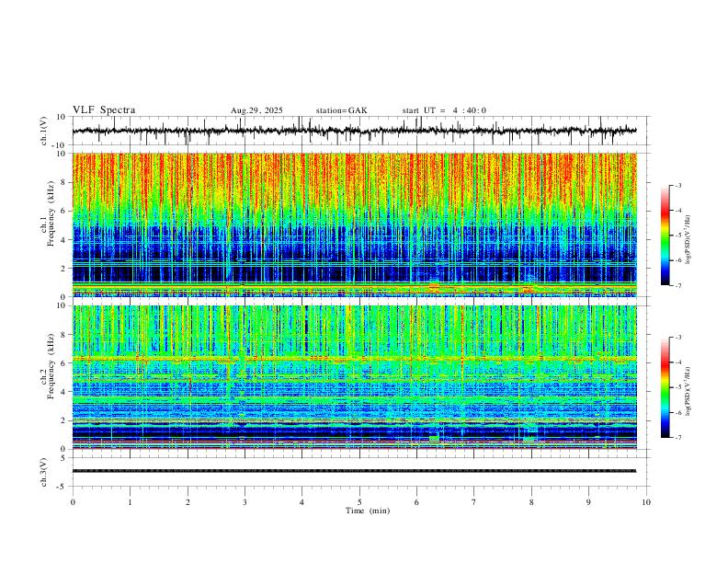
Task: Click the "ch.3(V)" axis label
Action: [x=44, y=473]
